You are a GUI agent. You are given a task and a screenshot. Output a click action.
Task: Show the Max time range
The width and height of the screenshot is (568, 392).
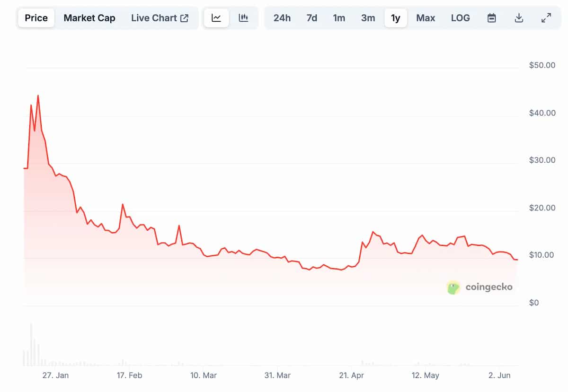point(426,18)
